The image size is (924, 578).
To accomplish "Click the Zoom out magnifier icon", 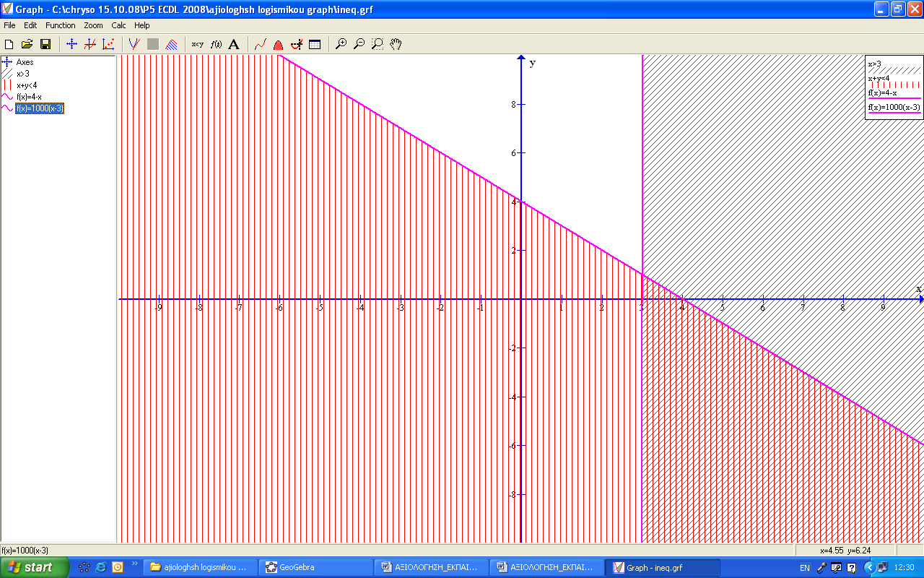I will tap(359, 44).
